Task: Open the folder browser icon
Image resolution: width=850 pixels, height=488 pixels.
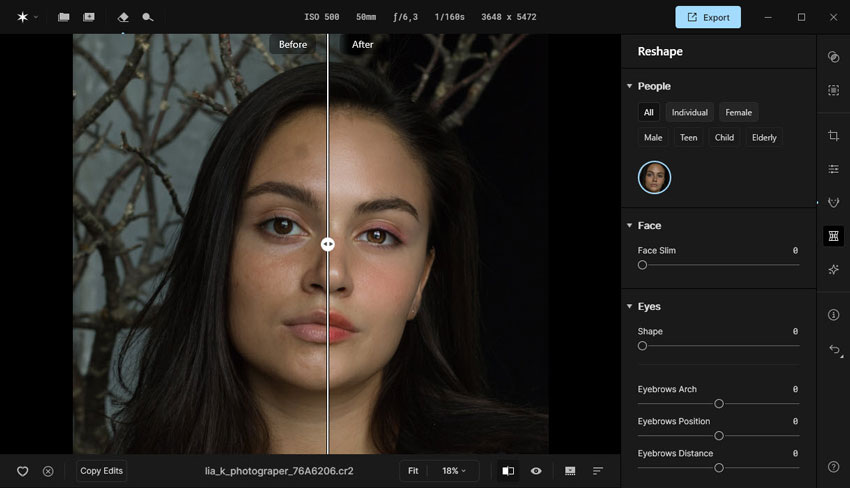Action: 63,17
